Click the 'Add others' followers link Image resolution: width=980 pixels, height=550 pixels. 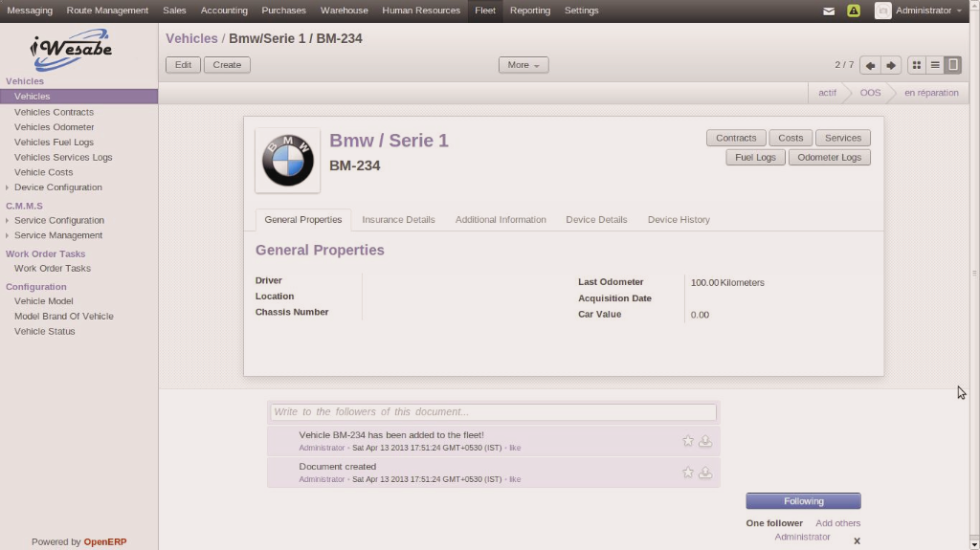(x=837, y=523)
